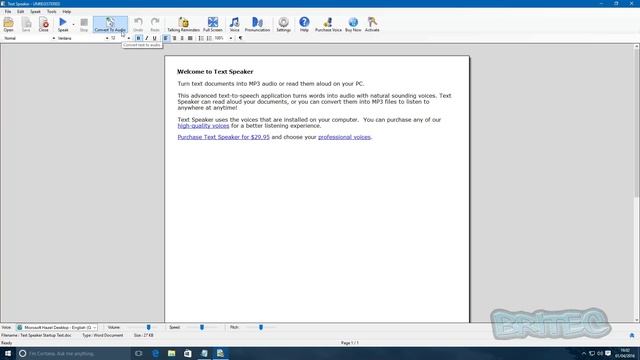The width and height of the screenshot is (640, 360).
Task: Open the Windows Start menu
Action: coord(8,353)
